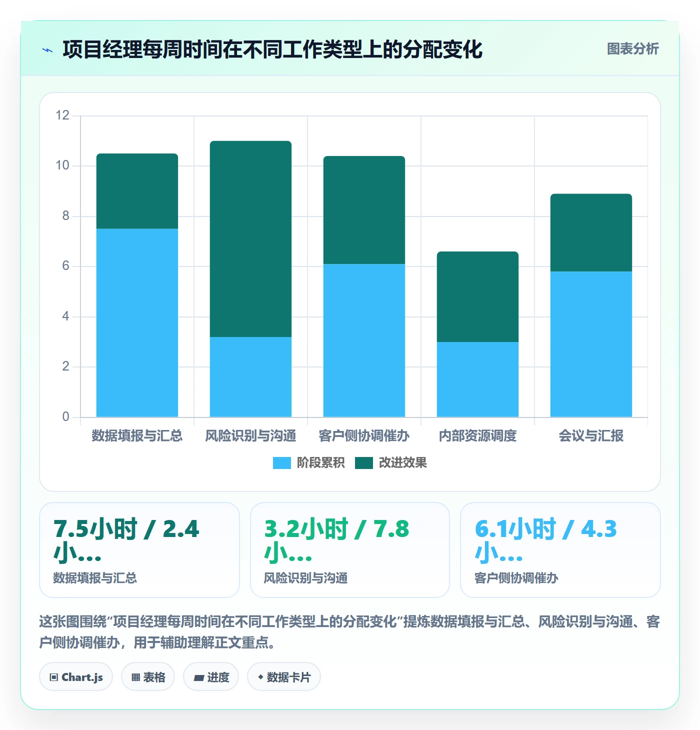700x730 pixels.
Task: Click the blue bar segment for 数据填报与汇总
Action: (x=137, y=322)
